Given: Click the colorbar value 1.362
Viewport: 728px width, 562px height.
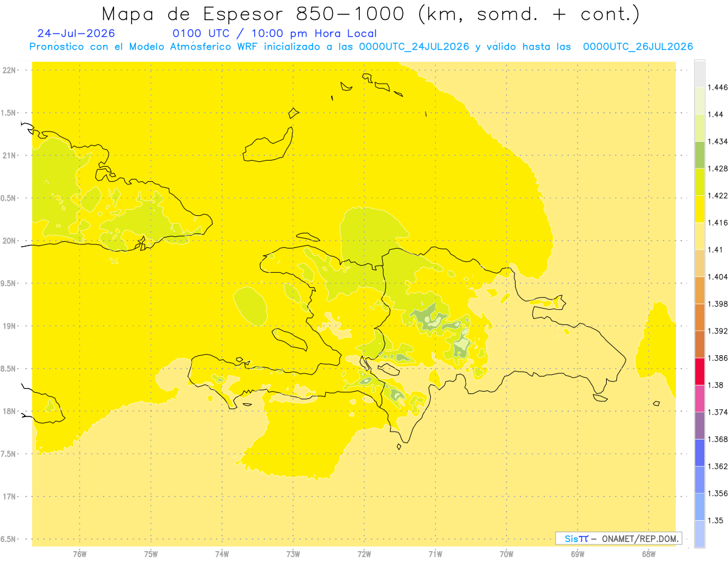Looking at the screenshot, I should pyautogui.click(x=717, y=466).
